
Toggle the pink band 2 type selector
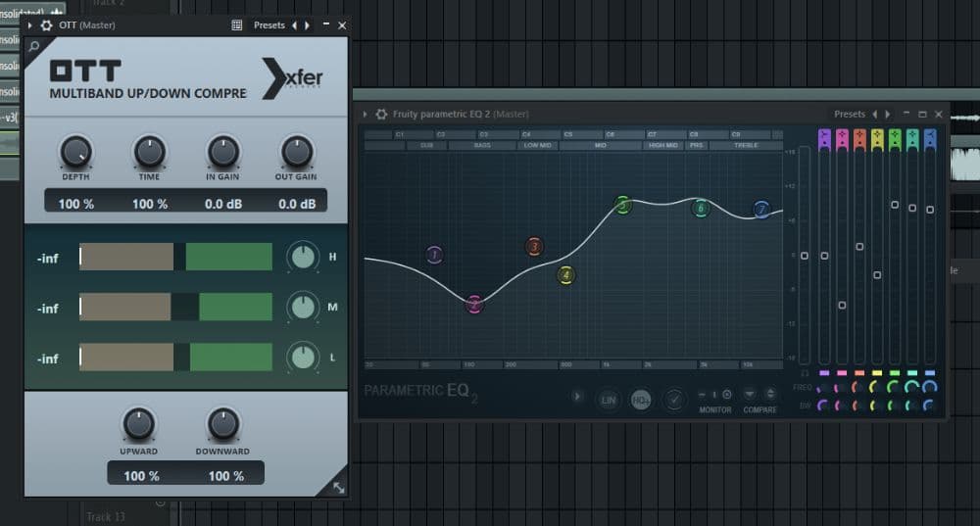coord(842,139)
